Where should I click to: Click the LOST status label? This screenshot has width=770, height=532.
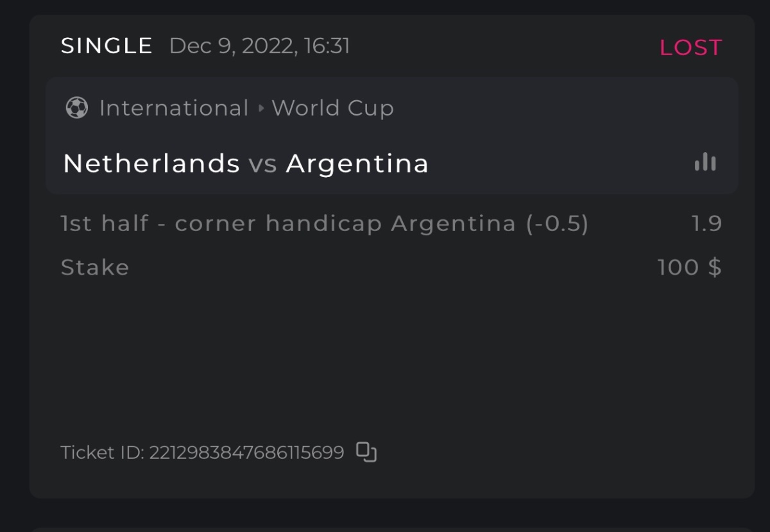click(690, 47)
